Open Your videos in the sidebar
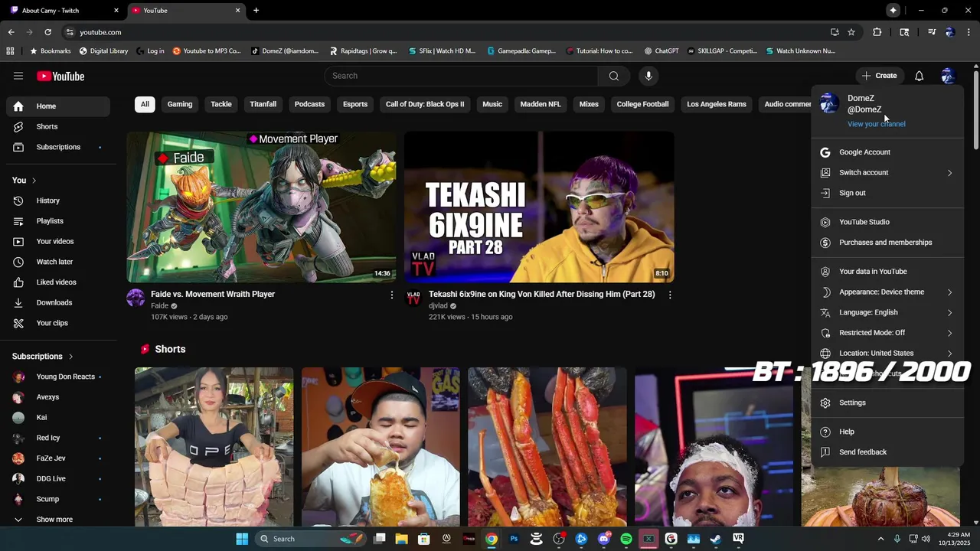Image resolution: width=980 pixels, height=551 pixels. tap(58, 241)
